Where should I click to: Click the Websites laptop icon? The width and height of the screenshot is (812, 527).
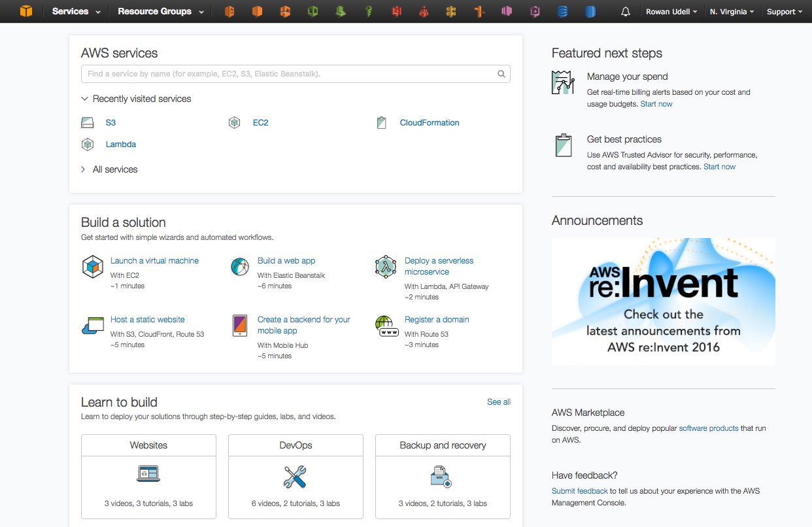click(148, 473)
